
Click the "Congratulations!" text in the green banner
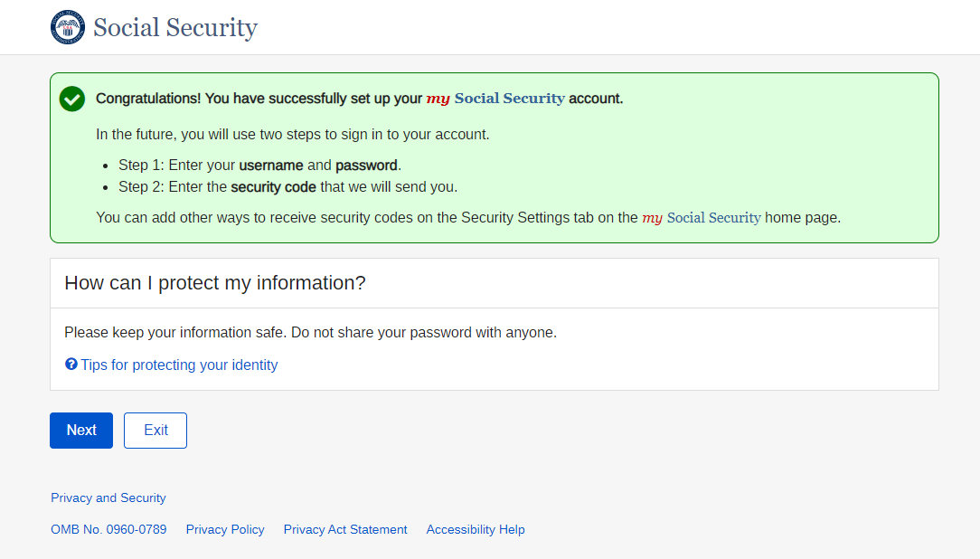[x=148, y=99]
